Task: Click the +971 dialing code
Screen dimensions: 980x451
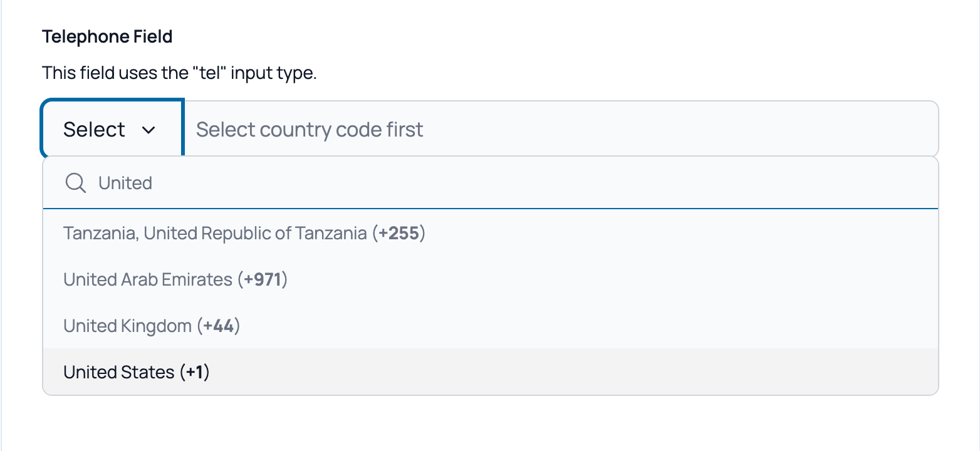Action: (262, 279)
